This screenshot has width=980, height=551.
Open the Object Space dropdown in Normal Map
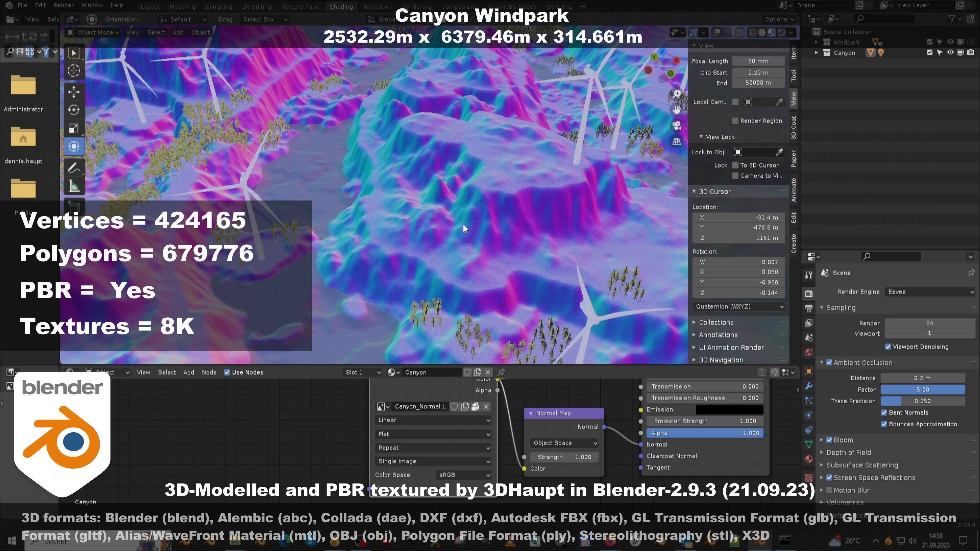coord(564,443)
